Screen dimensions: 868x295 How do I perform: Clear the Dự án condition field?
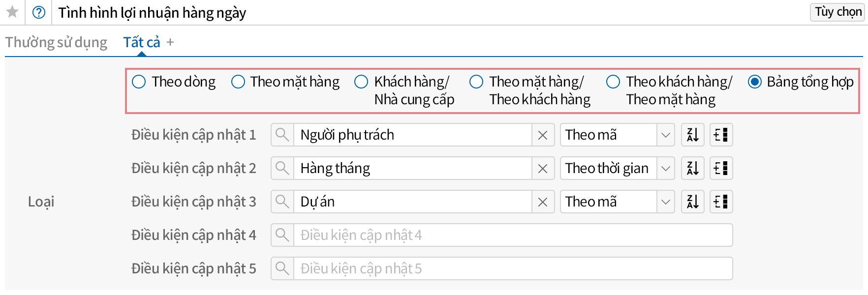543,202
